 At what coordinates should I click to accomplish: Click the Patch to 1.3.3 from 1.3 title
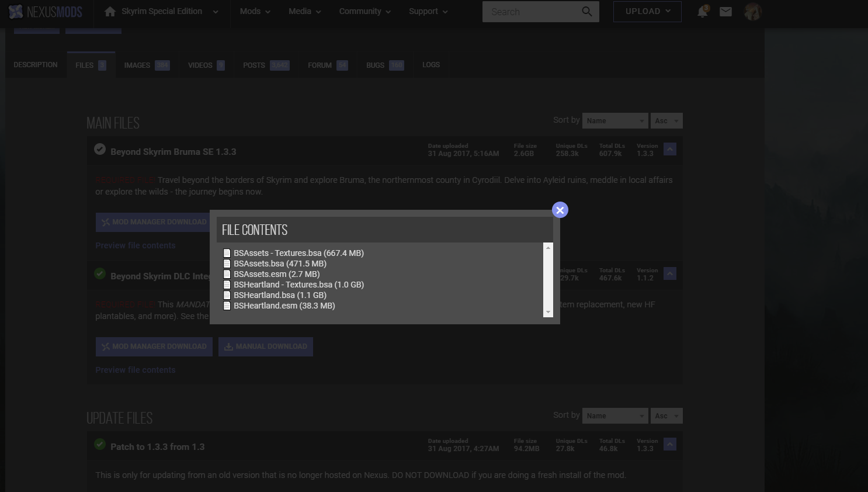tap(158, 447)
